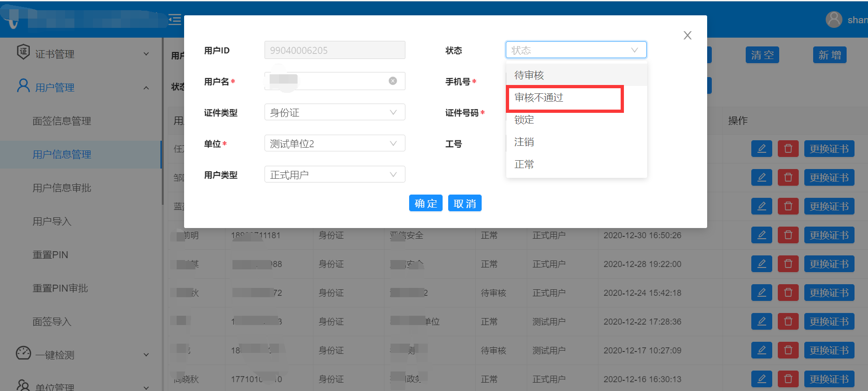Image resolution: width=868 pixels, height=391 pixels.
Task: Click the 确定 button
Action: tap(425, 203)
